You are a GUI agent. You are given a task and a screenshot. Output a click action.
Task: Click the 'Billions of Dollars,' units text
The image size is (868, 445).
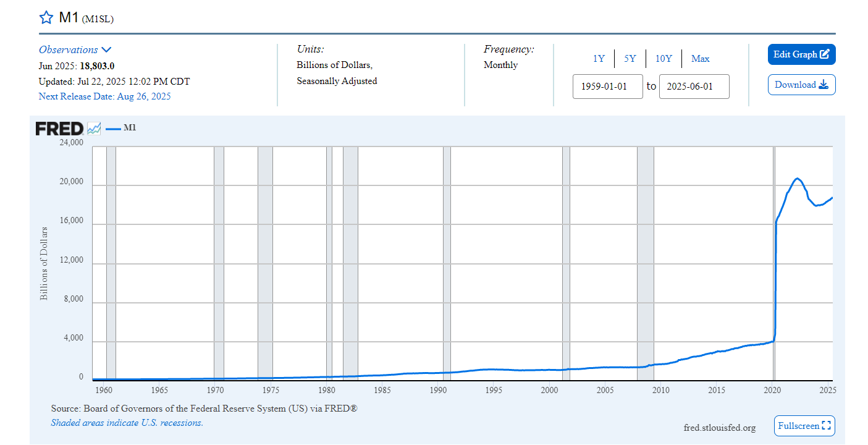(x=335, y=65)
